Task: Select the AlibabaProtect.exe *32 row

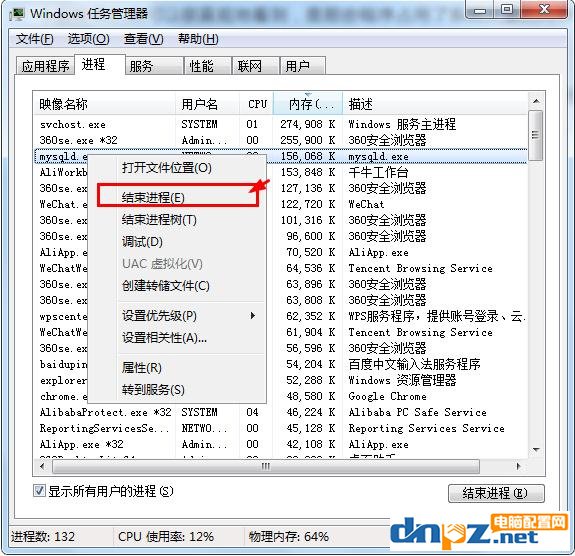Action: click(281, 413)
